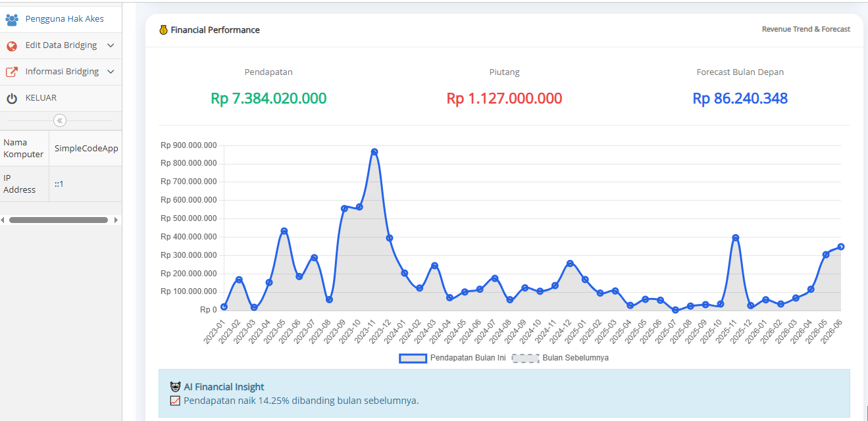Click the Financial Performance heading
The height and width of the screenshot is (421, 868).
(215, 30)
